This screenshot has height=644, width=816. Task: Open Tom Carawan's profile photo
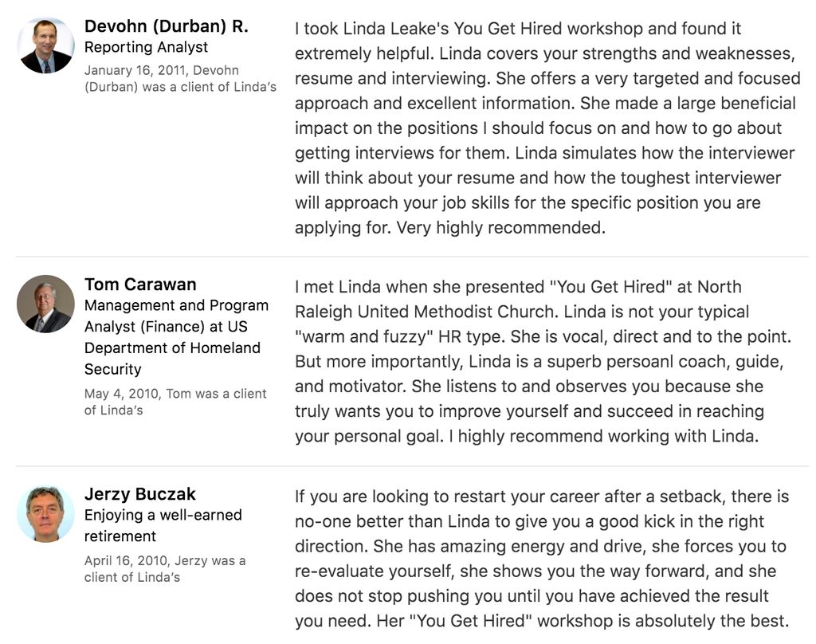click(45, 304)
